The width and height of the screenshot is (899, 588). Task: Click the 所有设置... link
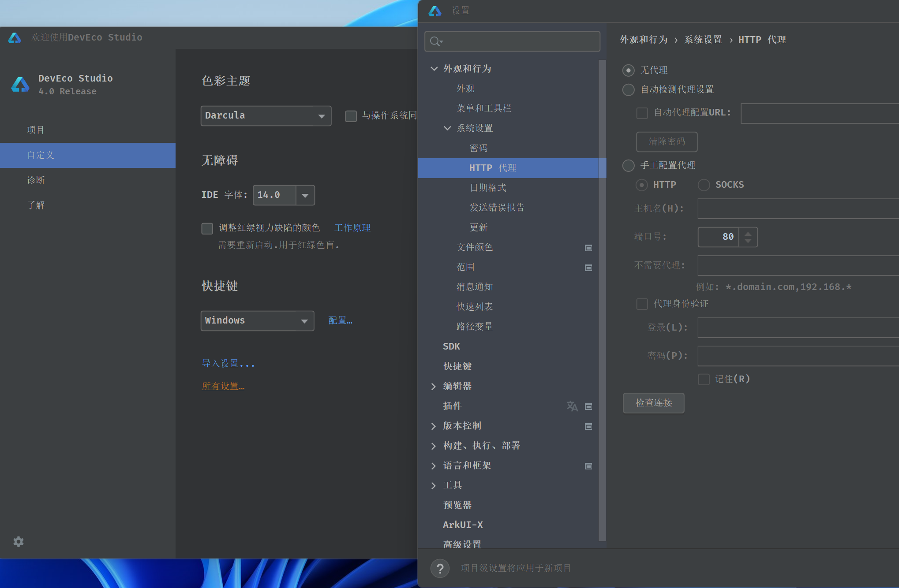click(223, 386)
